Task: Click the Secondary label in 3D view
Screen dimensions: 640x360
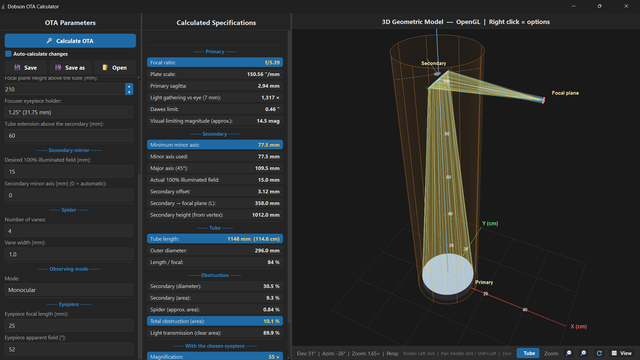Action: 433,63
